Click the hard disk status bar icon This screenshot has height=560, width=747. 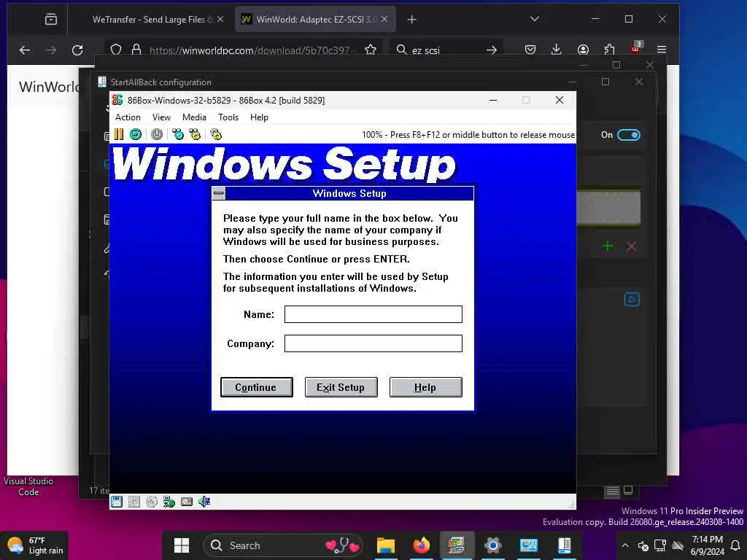(134, 502)
